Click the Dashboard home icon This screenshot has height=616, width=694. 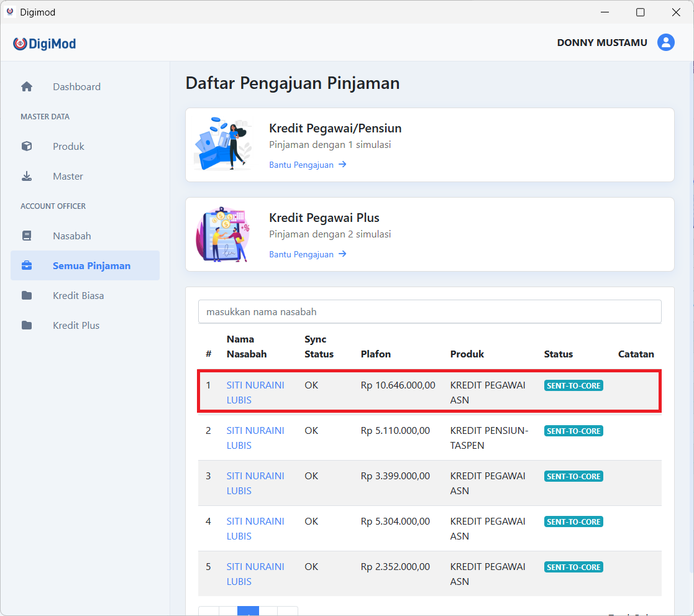click(27, 87)
